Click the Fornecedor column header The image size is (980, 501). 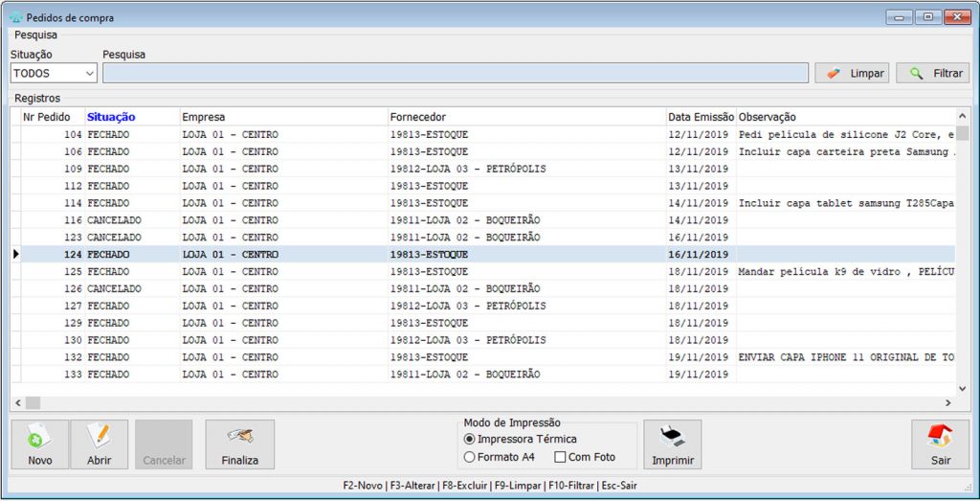click(417, 117)
